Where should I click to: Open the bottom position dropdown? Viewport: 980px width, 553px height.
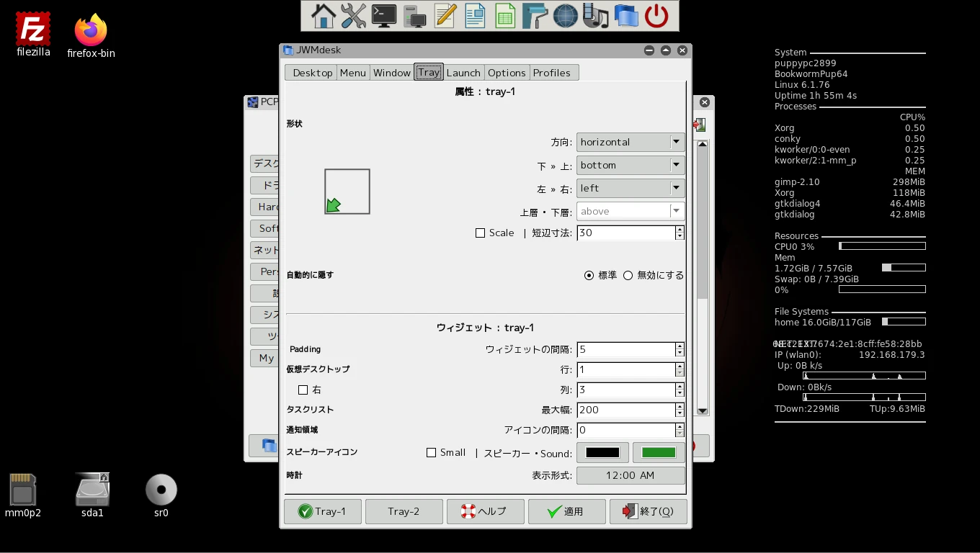(631, 166)
